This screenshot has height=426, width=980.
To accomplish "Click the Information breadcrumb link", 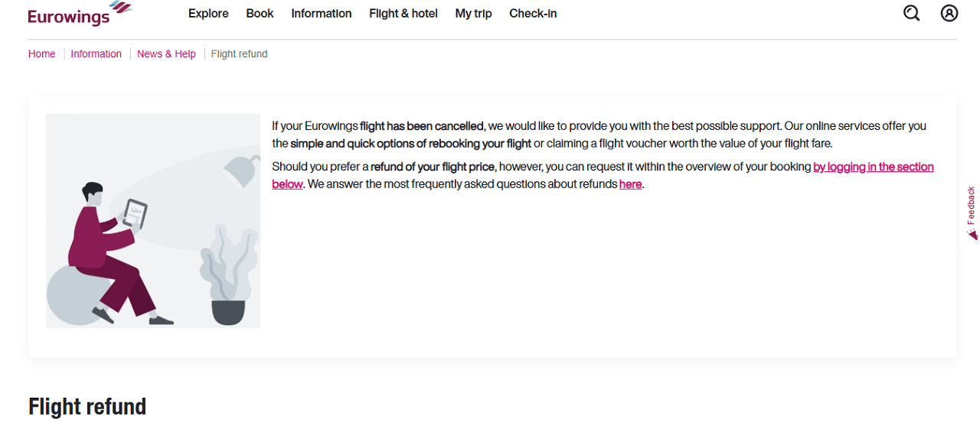I will (96, 54).
